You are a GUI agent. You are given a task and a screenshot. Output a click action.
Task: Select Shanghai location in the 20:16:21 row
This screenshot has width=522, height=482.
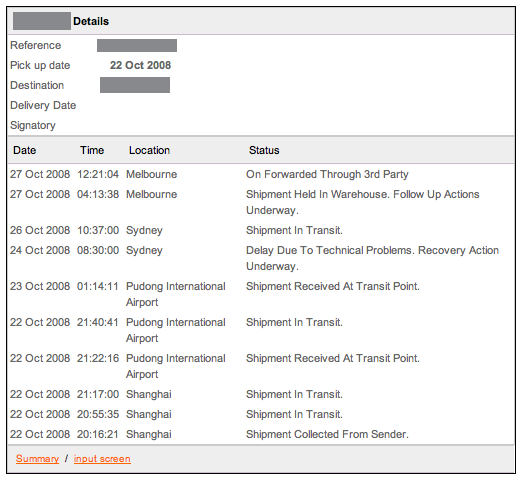coord(149,434)
